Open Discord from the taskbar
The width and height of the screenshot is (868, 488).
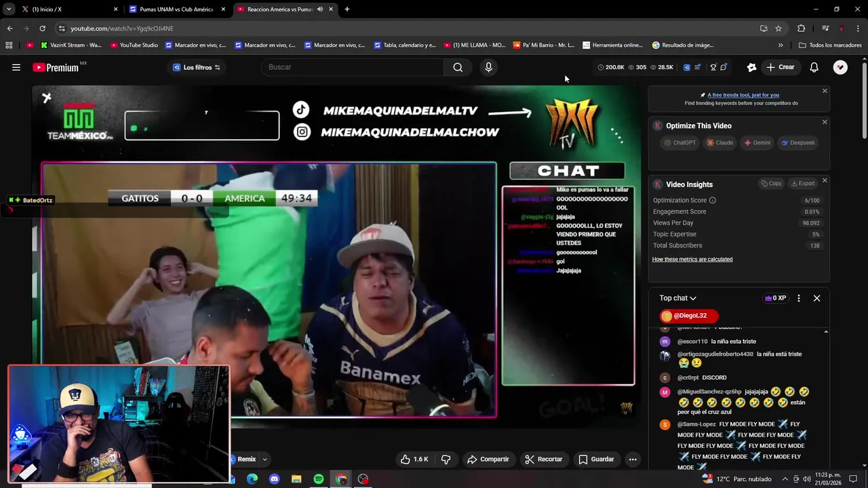(274, 479)
